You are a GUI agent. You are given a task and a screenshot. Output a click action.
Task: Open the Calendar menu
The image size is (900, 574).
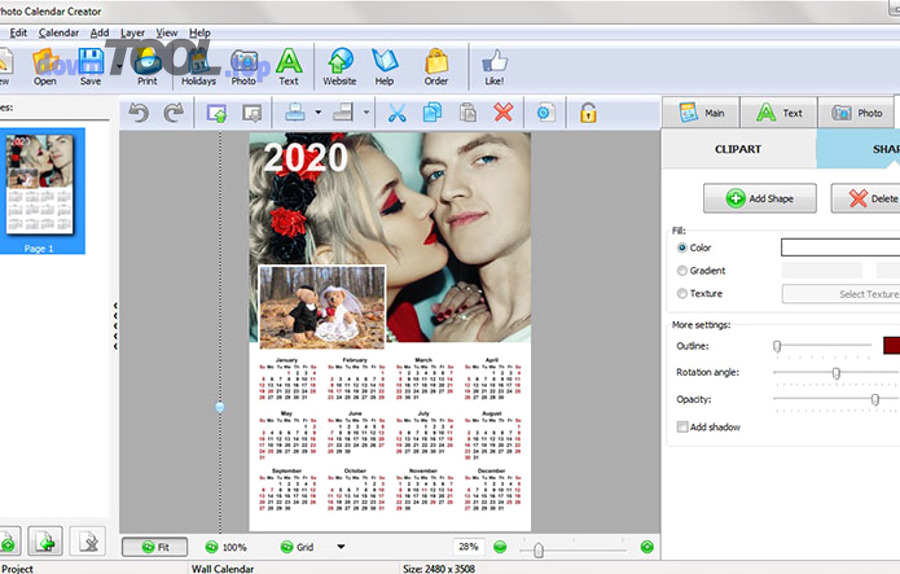coord(59,33)
